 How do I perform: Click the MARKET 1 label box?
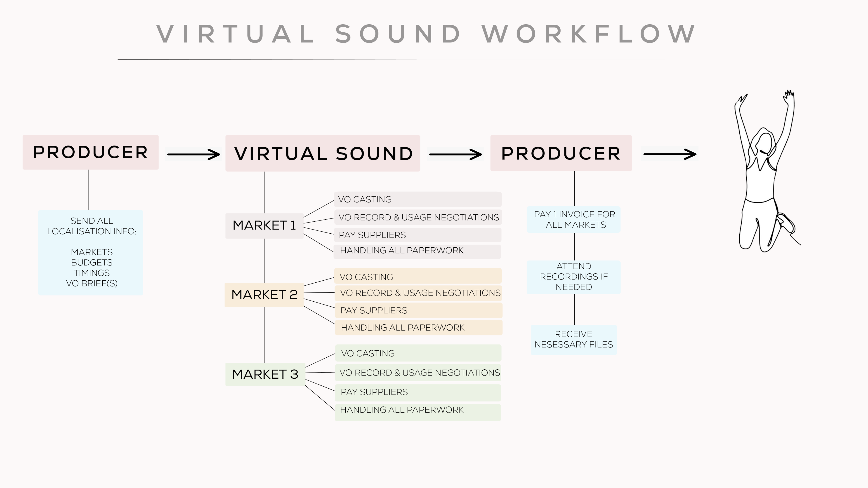coord(264,225)
